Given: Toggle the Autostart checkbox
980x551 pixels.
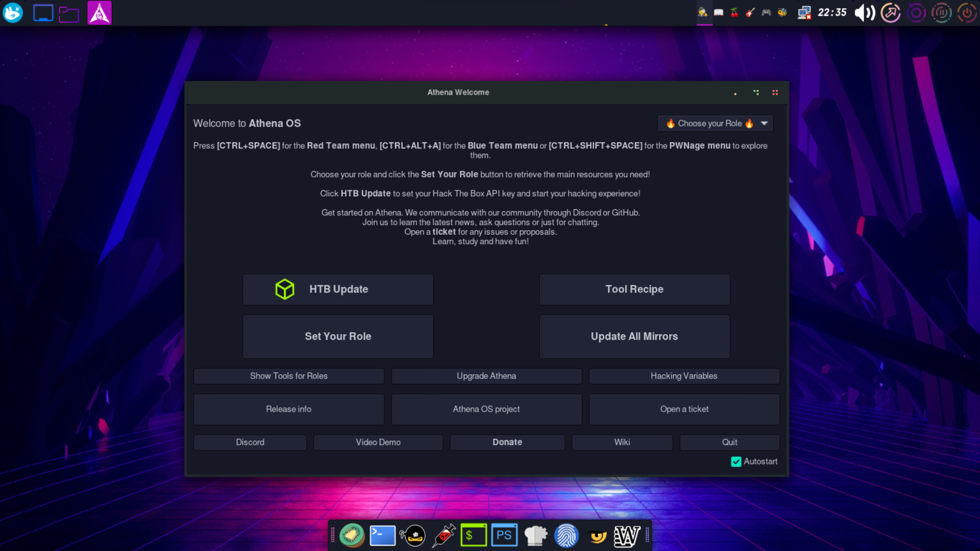Looking at the screenshot, I should (736, 461).
